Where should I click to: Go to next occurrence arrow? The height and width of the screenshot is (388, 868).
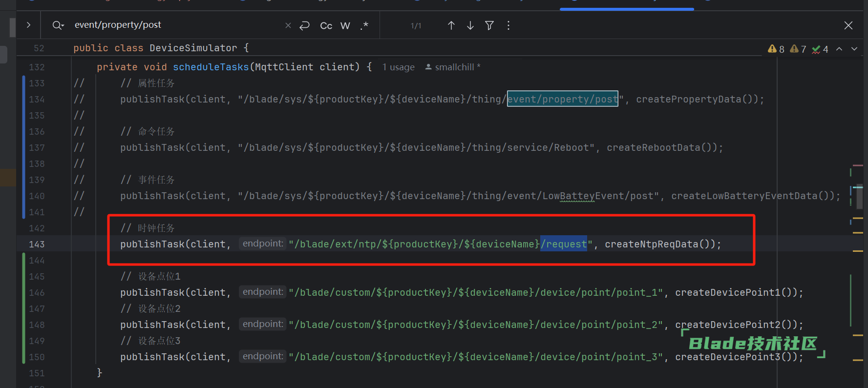(470, 25)
